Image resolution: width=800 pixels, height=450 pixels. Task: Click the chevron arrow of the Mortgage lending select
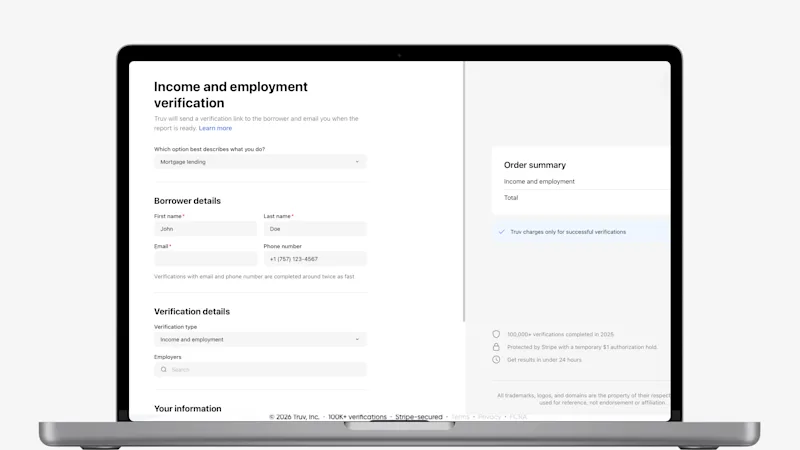coord(357,162)
